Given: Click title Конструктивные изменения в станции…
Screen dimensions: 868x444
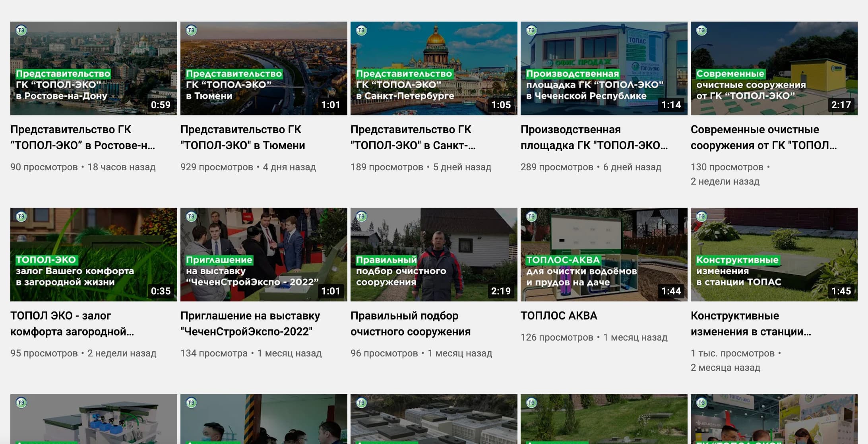Looking at the screenshot, I should tap(751, 324).
